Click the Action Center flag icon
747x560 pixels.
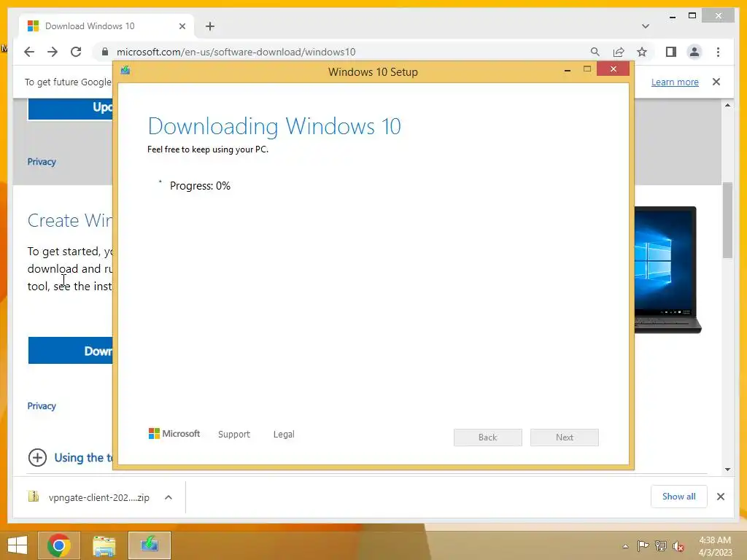click(x=643, y=545)
